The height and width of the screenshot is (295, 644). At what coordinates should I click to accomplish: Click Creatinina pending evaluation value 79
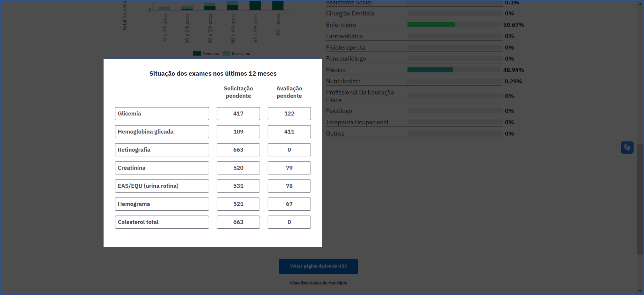(289, 168)
